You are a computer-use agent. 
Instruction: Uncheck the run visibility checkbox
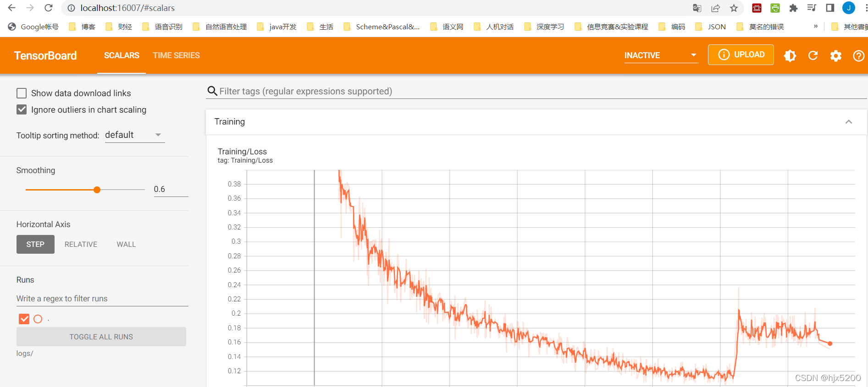pos(24,319)
